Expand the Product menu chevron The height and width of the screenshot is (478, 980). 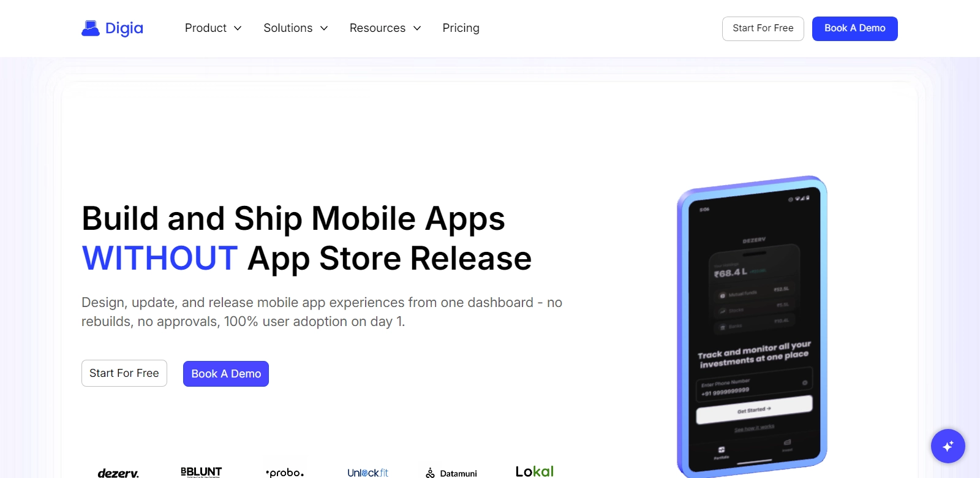pyautogui.click(x=238, y=28)
